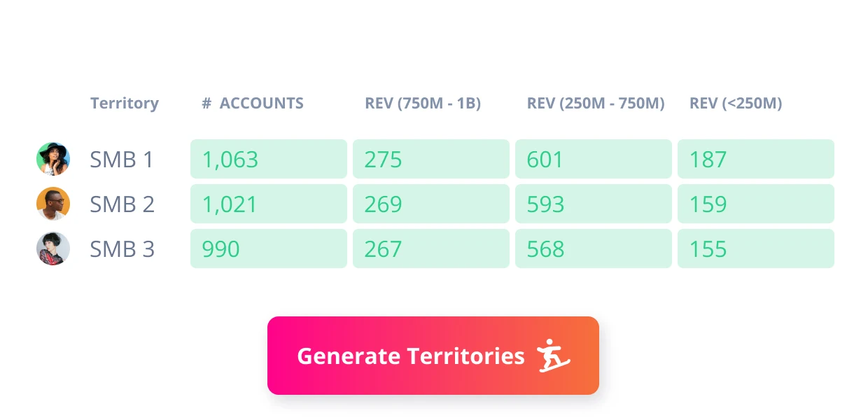Click the SMB 2 territory label
Image resolution: width=868 pixels, height=420 pixels.
point(122,204)
